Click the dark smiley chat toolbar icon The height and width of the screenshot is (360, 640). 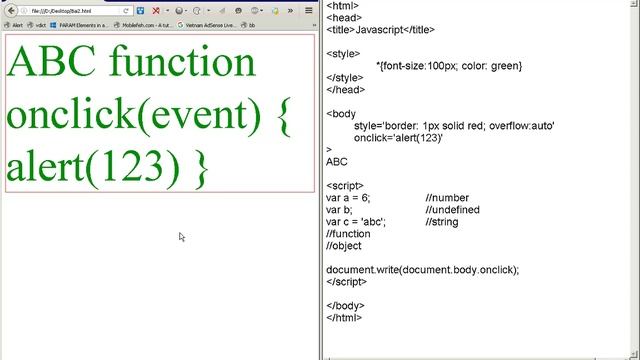(x=238, y=11)
